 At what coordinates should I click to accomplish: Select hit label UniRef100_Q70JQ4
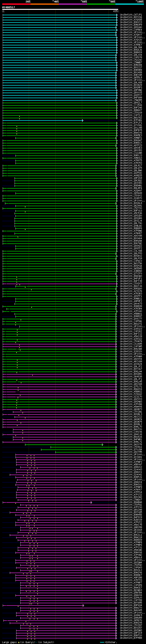coord(131,450)
